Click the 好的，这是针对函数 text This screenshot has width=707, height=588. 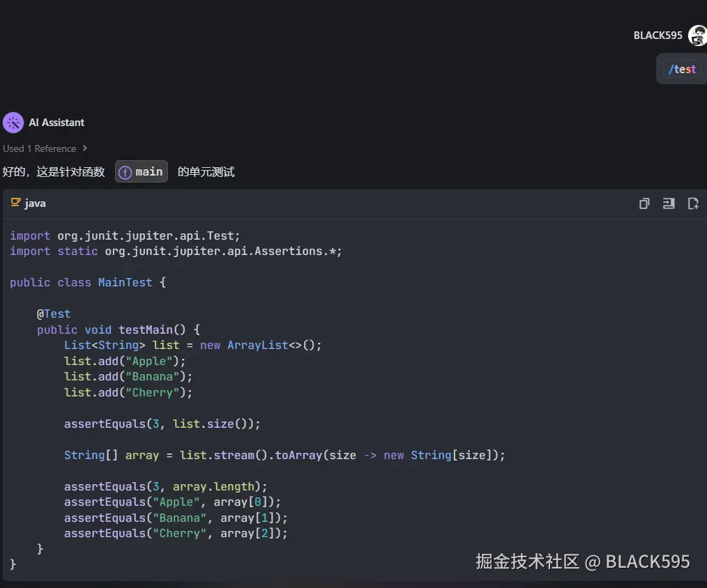point(54,171)
